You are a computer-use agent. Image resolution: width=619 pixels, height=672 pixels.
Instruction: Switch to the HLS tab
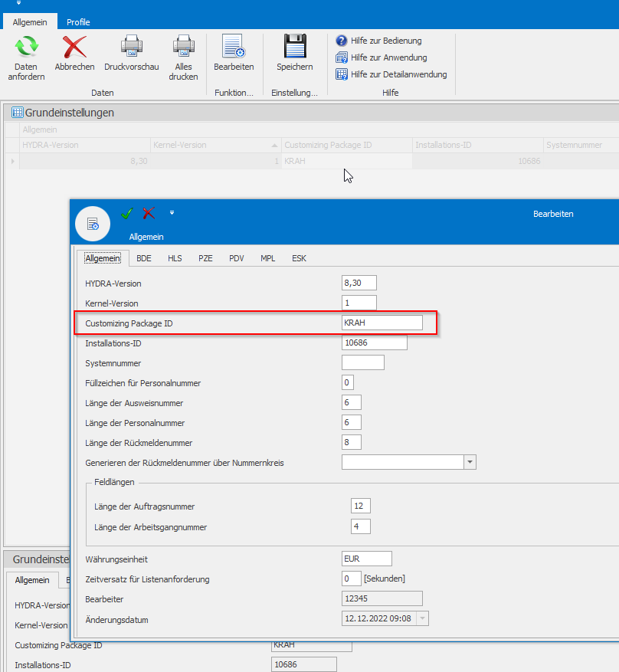(175, 258)
